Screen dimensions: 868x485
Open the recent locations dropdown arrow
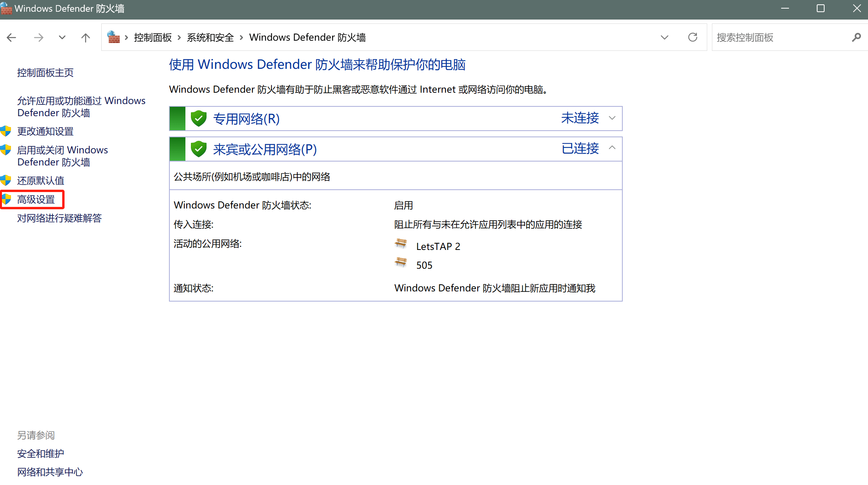click(x=62, y=38)
